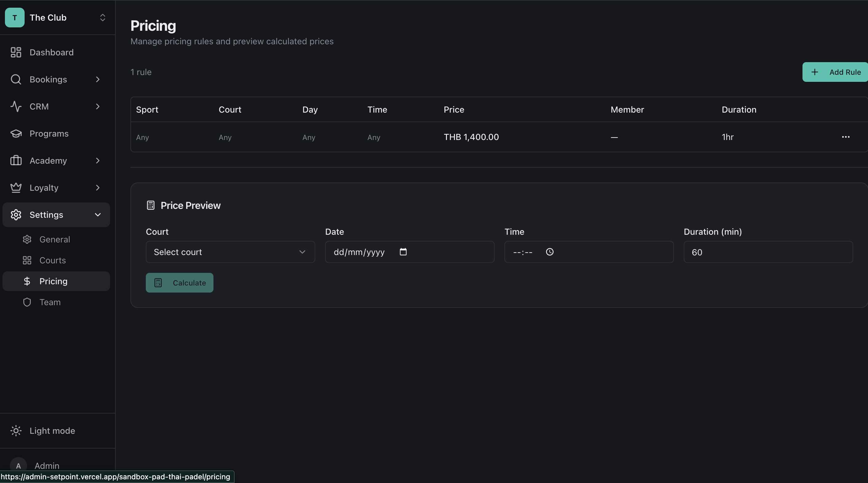Go to General settings
Viewport: 868px width, 483px height.
click(x=56, y=239)
